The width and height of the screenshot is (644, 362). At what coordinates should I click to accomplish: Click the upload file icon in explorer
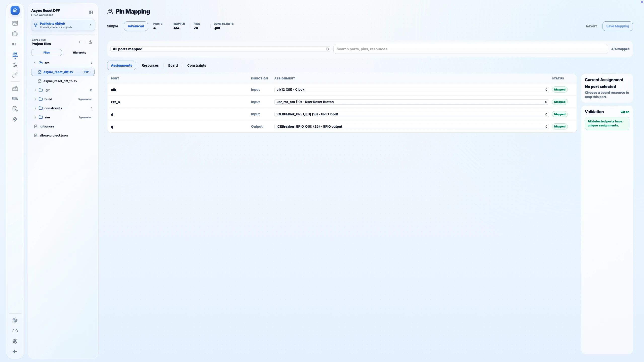(x=90, y=42)
